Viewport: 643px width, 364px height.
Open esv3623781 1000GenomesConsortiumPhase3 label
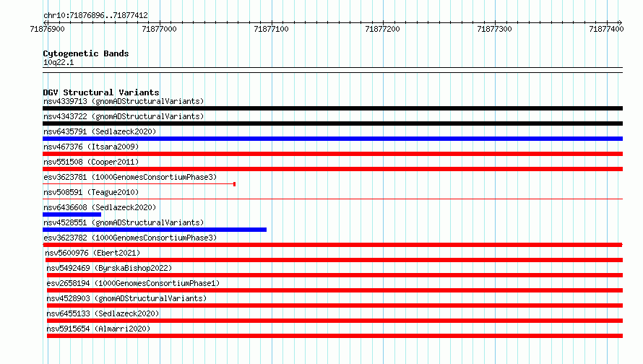[x=130, y=177]
